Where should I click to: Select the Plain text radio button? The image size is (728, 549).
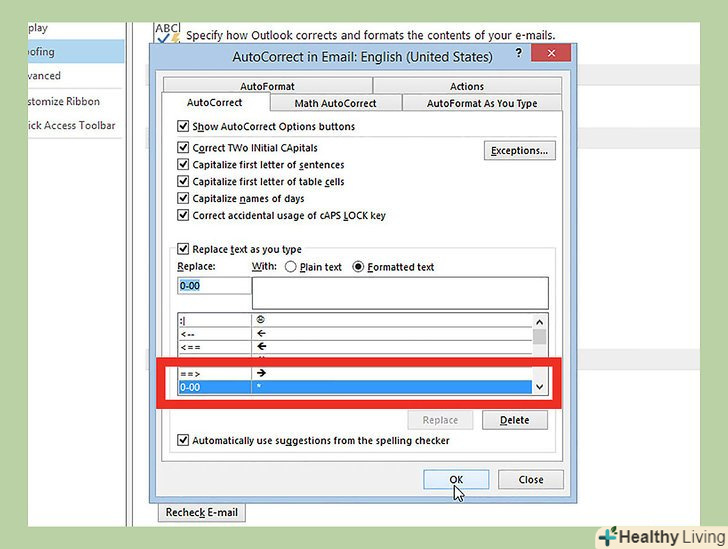click(x=291, y=267)
